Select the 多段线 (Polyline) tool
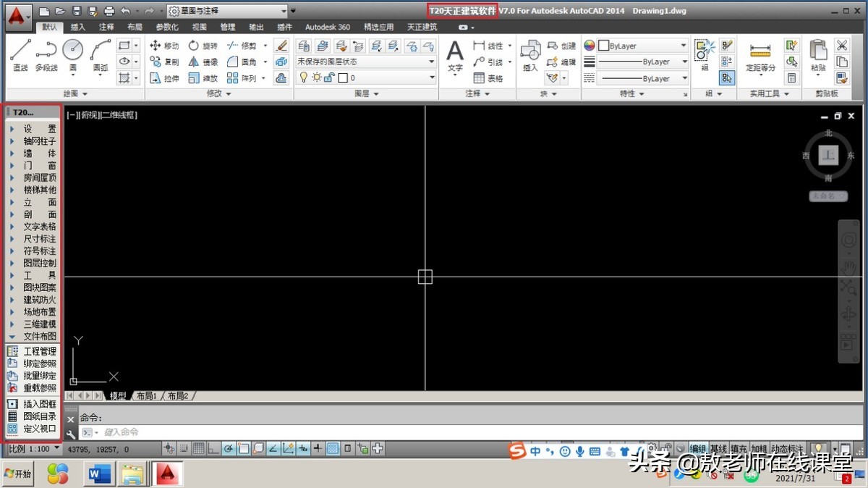The image size is (868, 488). [46, 54]
